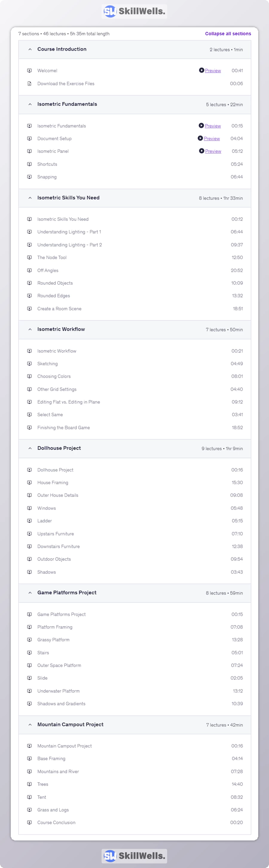Click the video icon beside Underwater Platform
The width and height of the screenshot is (269, 868).
click(x=30, y=691)
